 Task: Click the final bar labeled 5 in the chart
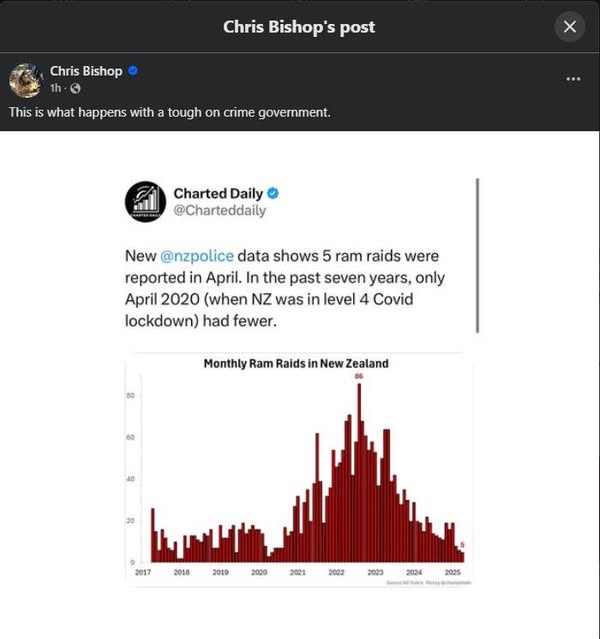[x=462, y=557]
